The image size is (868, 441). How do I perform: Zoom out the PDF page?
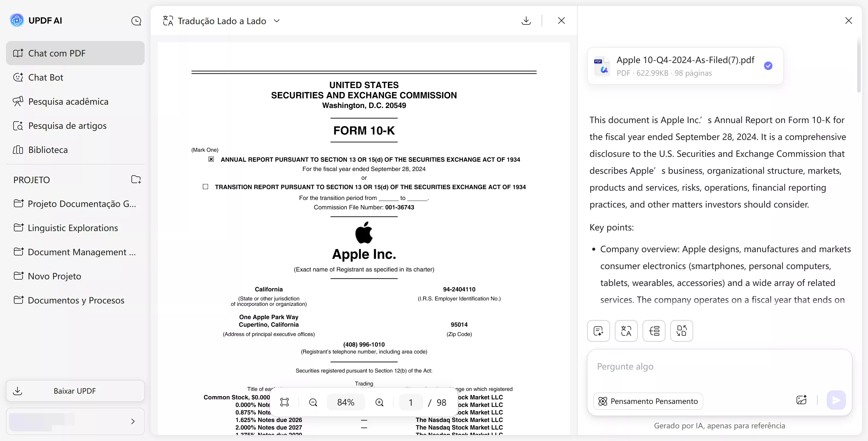[x=313, y=402]
